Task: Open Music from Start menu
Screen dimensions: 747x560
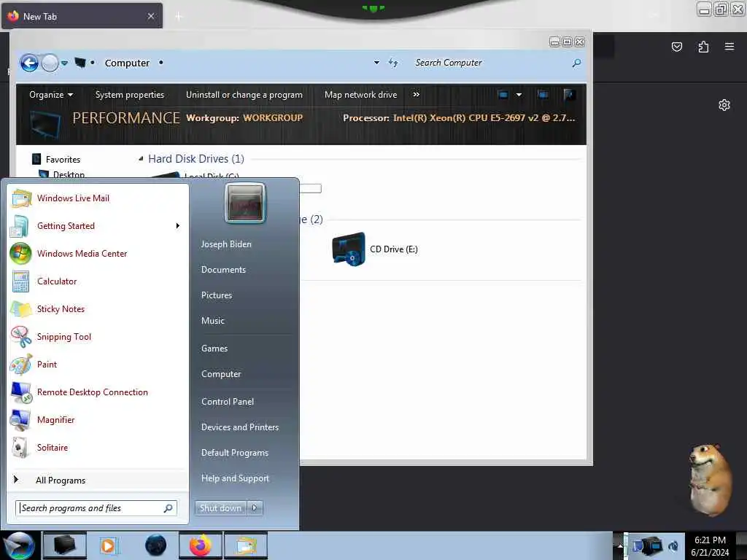Action: coord(213,321)
